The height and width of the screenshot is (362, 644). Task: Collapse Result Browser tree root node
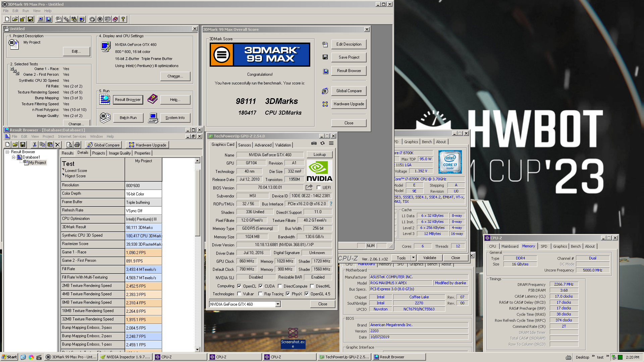[7, 152]
